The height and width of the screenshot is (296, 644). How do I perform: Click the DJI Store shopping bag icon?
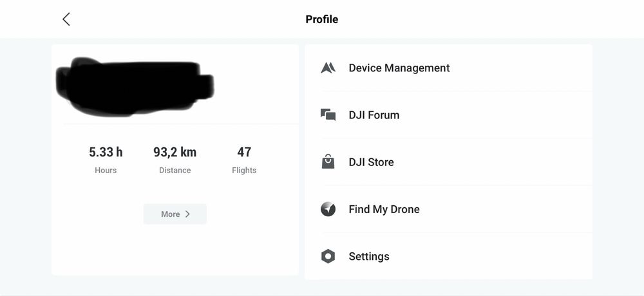[328, 162]
